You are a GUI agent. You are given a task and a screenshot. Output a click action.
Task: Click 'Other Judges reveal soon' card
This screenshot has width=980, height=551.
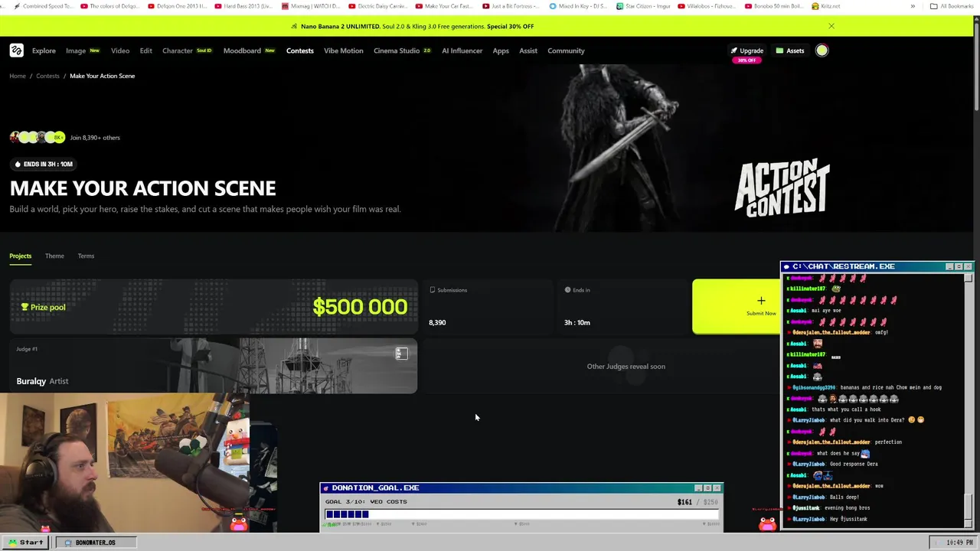coord(626,366)
